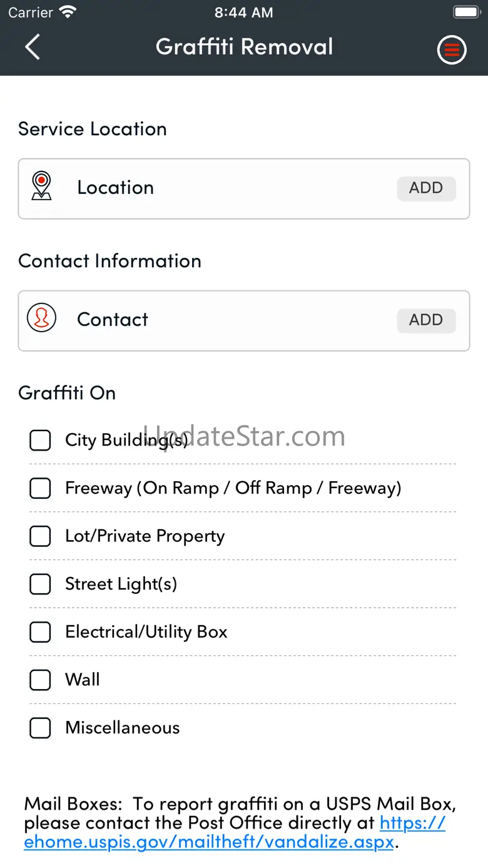Screen dimensions: 488x868
Task: Open the USPS mail theft vandalize link
Action: click(235, 832)
